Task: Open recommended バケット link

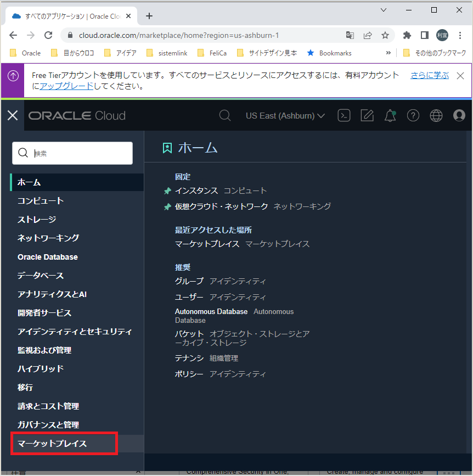Action: pos(189,334)
